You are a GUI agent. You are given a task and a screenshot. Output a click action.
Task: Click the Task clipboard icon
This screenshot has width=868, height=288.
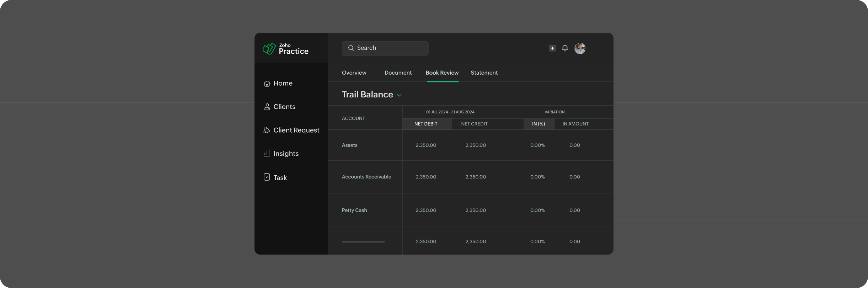point(267,177)
